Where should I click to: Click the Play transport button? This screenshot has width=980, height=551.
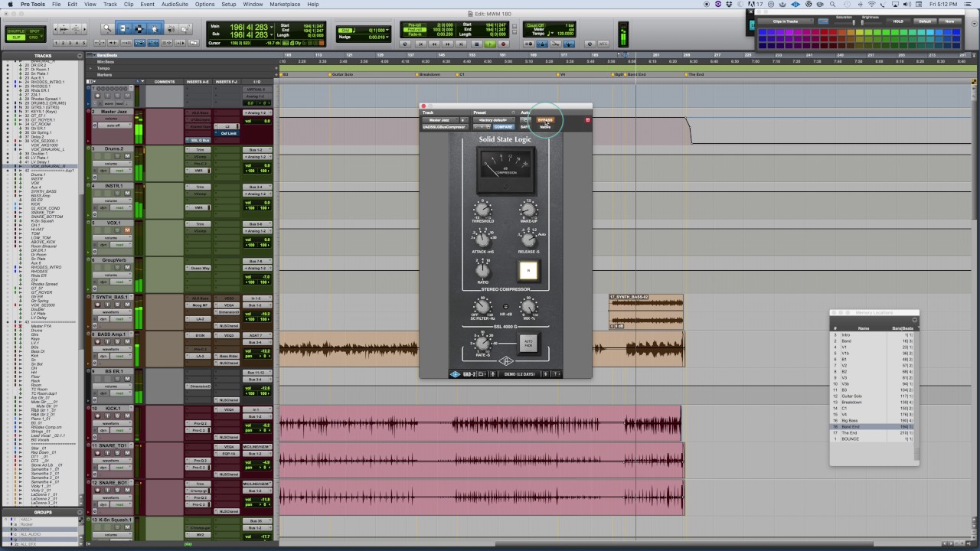coord(489,44)
